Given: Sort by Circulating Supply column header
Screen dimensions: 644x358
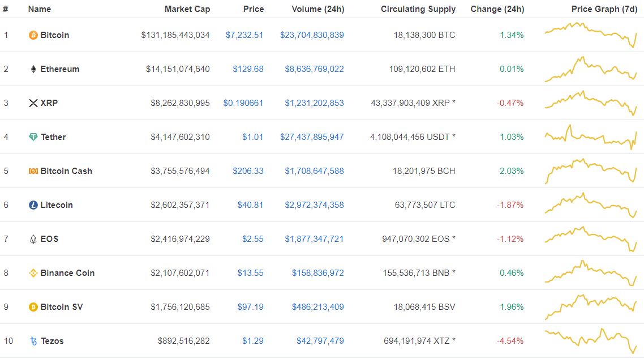Looking at the screenshot, I should pos(418,9).
